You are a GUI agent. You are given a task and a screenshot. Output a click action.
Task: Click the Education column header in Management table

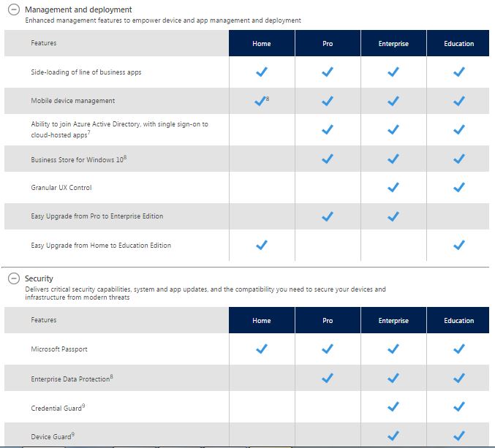coord(459,44)
